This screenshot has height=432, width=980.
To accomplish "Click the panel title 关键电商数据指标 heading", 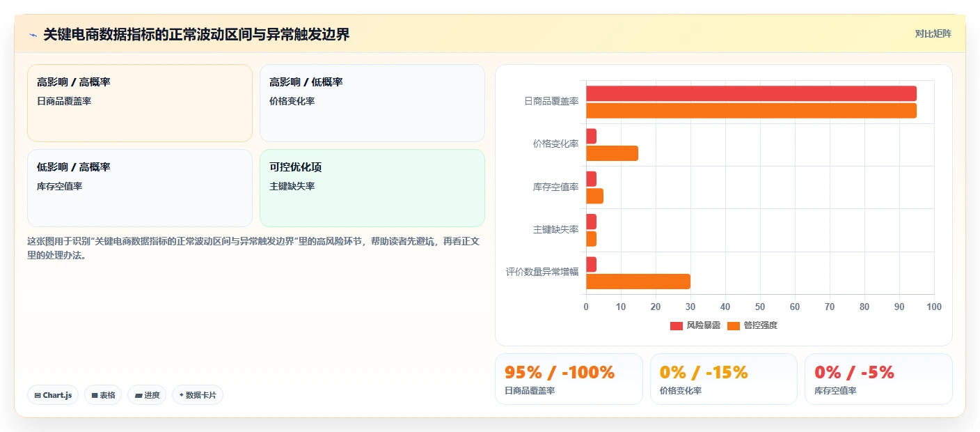I will 196,35.
